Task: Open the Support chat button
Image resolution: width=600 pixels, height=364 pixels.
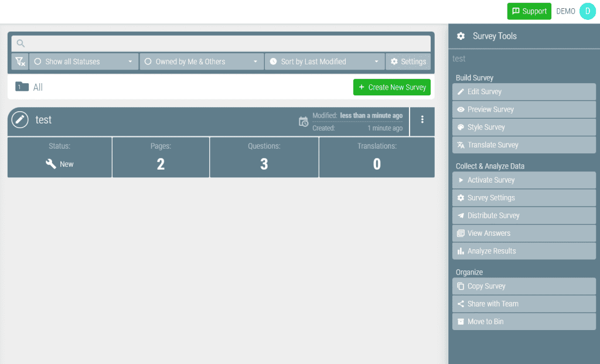Action: pos(529,11)
